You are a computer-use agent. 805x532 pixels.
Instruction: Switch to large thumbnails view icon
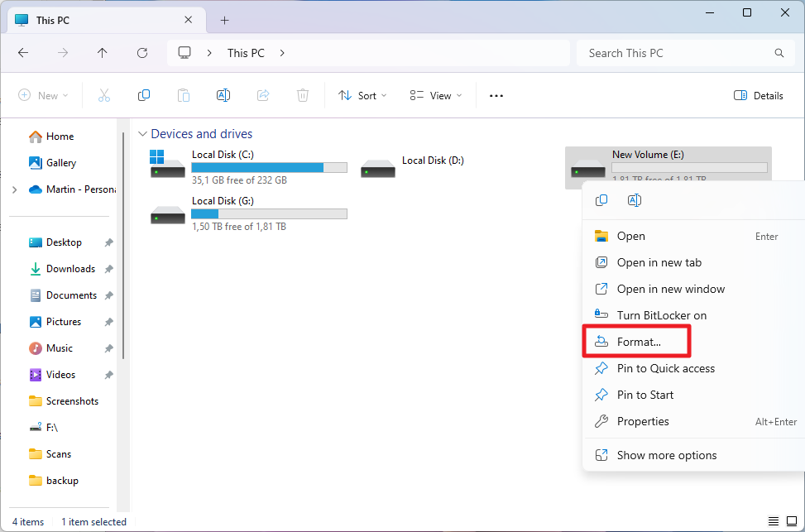point(791,522)
